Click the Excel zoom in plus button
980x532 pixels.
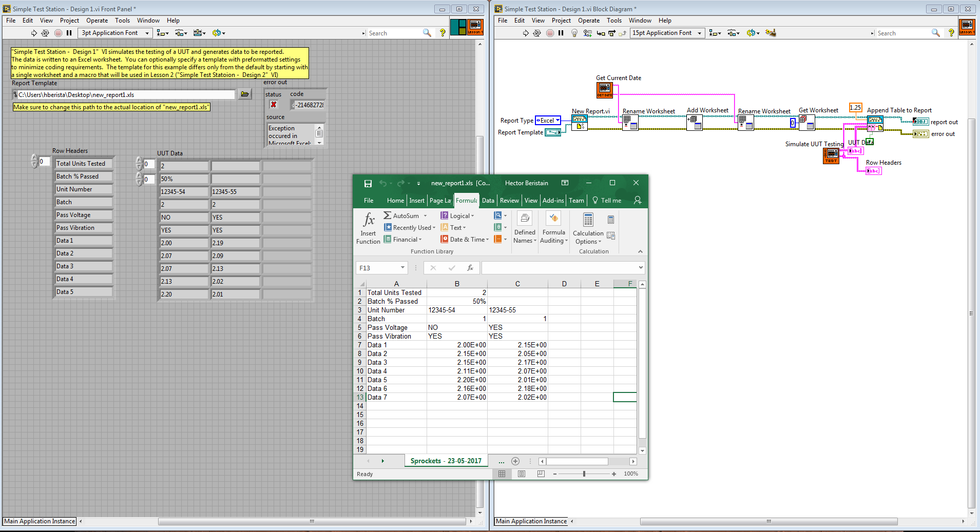tap(614, 474)
